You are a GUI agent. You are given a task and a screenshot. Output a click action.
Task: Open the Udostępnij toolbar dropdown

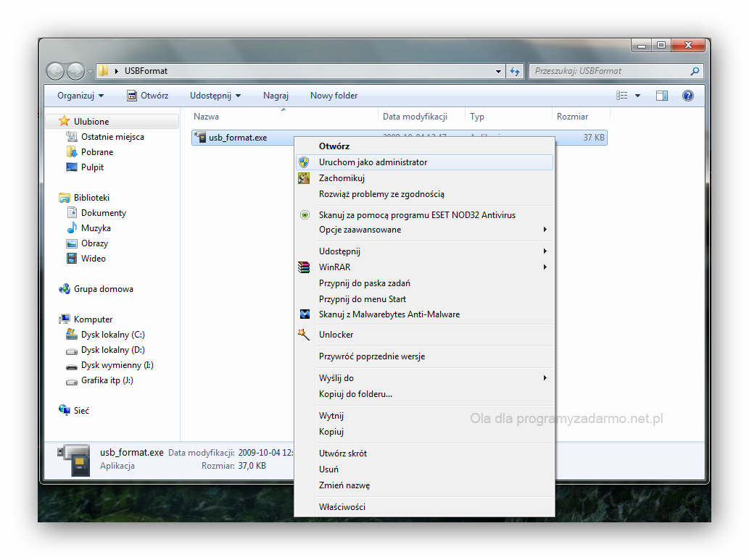pos(215,96)
